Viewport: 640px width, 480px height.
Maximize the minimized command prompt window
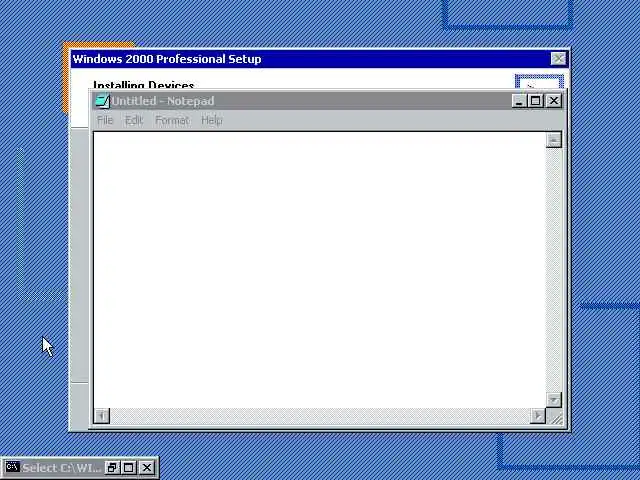[129, 467]
